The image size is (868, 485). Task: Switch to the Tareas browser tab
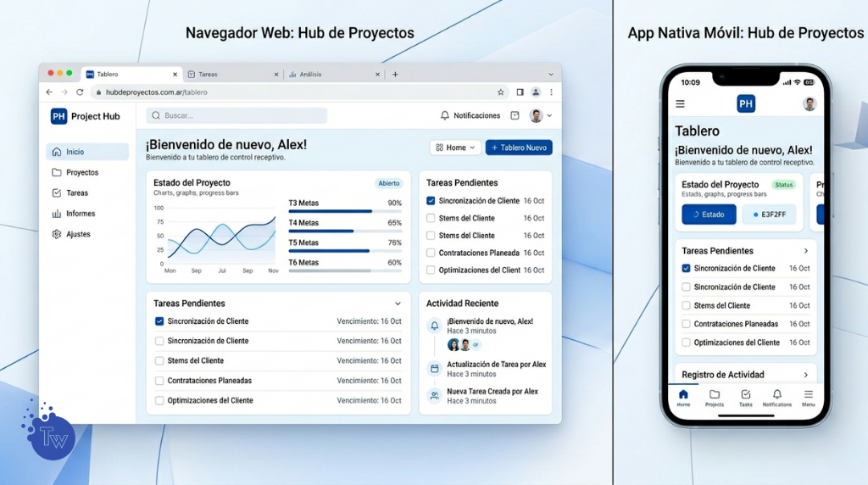coord(232,74)
